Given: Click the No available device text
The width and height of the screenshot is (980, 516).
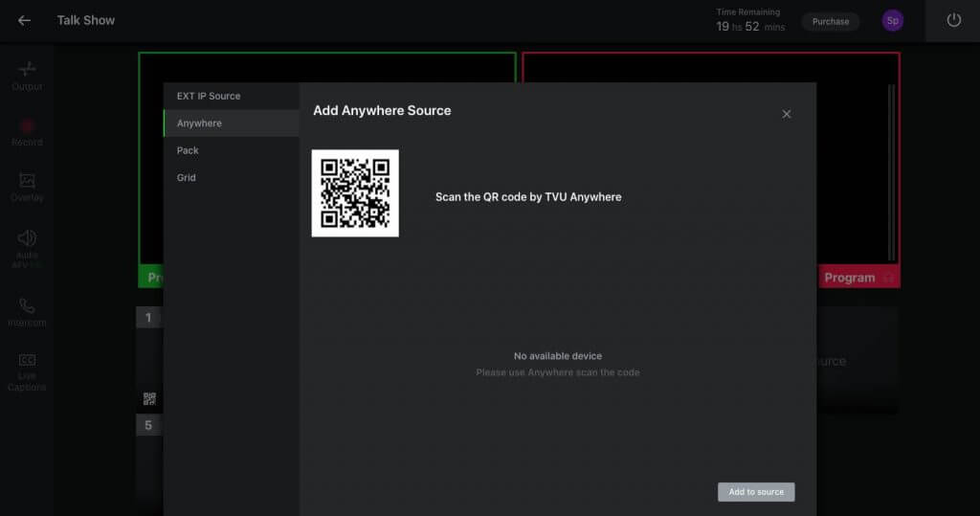Looking at the screenshot, I should click(558, 356).
